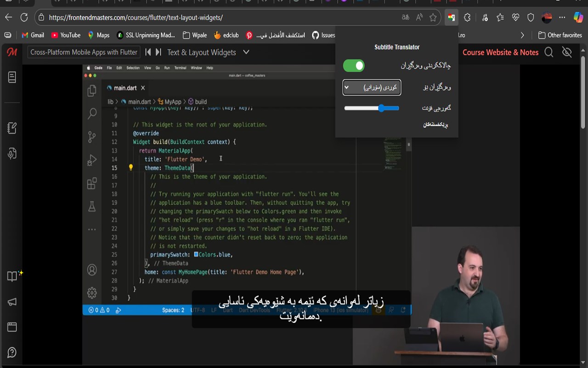
Task: Open the Other favorites folder
Action: click(560, 35)
